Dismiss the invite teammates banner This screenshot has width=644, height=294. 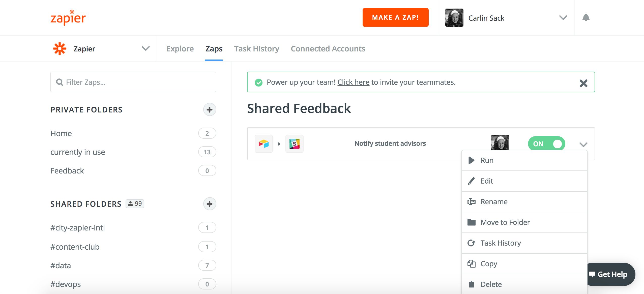[x=583, y=83]
